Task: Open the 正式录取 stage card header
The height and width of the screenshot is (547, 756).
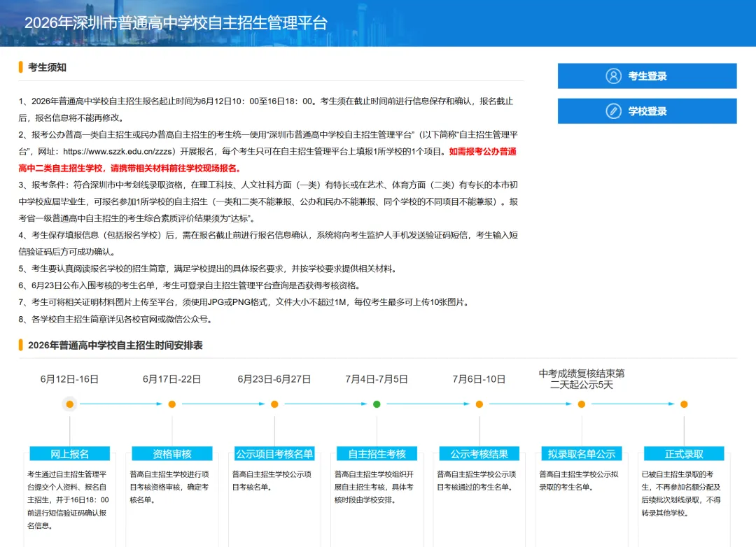Action: [684, 453]
